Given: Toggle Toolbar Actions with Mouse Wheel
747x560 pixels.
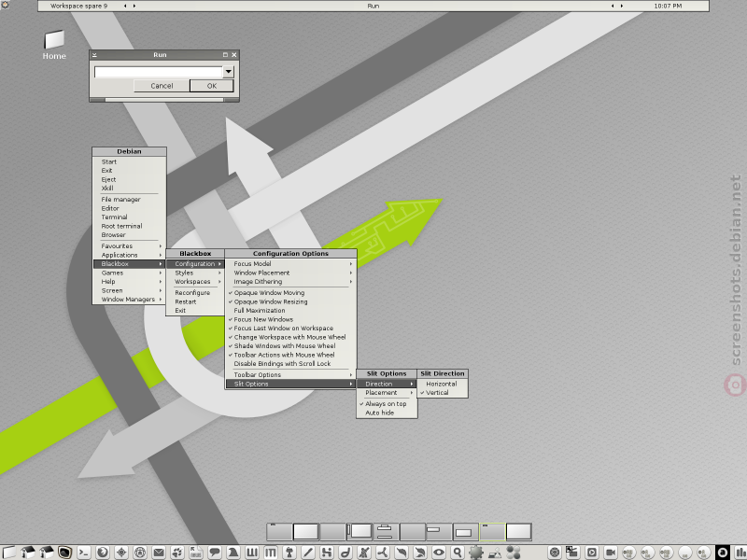Looking at the screenshot, I should click(x=290, y=355).
